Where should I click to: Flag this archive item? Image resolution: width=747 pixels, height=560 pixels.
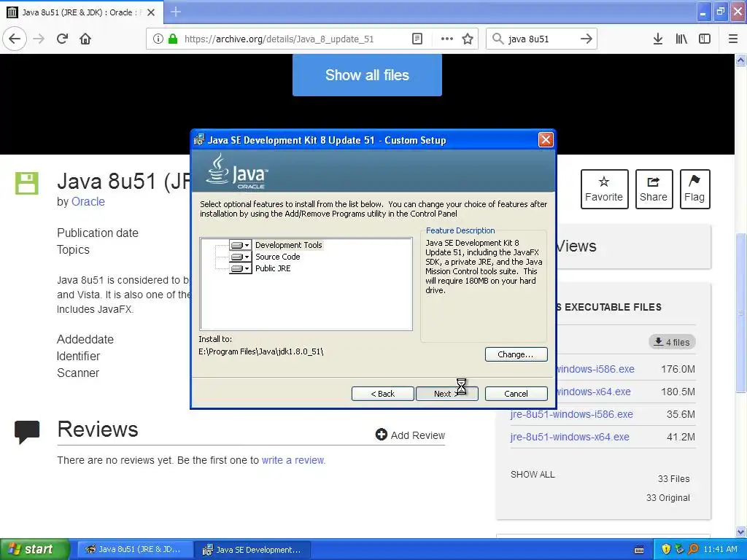(694, 189)
